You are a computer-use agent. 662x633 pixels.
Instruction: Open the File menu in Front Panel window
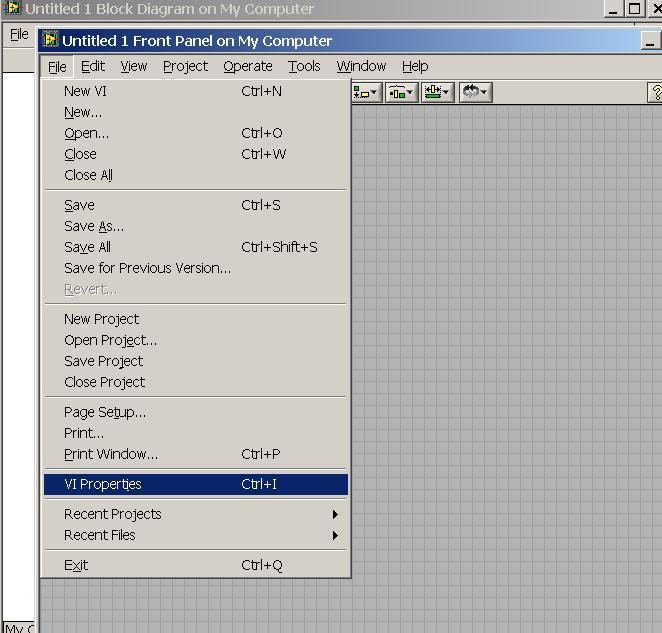pos(57,66)
